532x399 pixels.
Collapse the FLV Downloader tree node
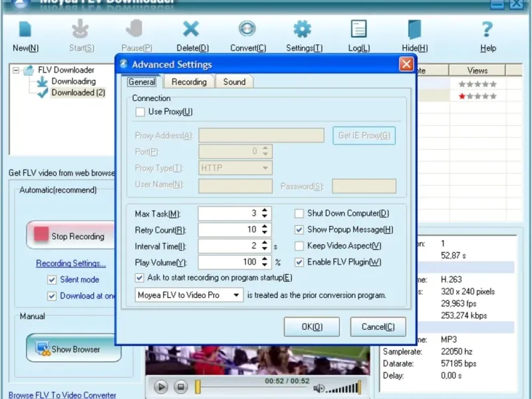[x=15, y=70]
